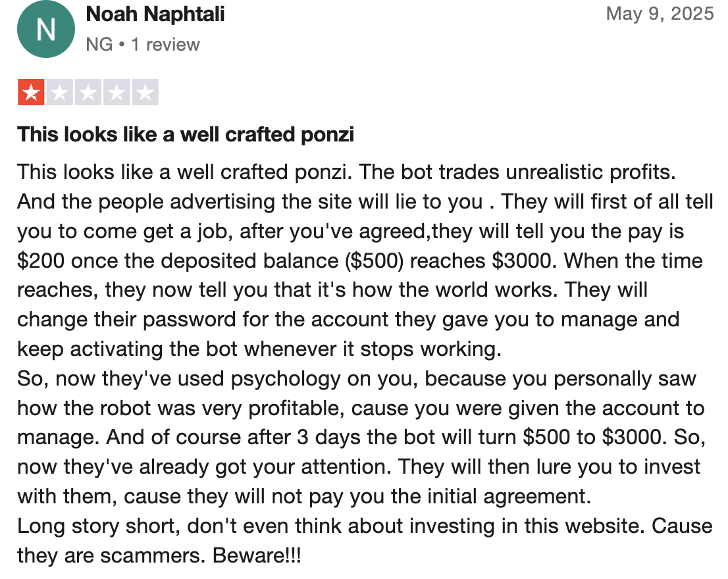Open Noah Naphtali's profile name
728x579 pixels.
[x=155, y=14]
